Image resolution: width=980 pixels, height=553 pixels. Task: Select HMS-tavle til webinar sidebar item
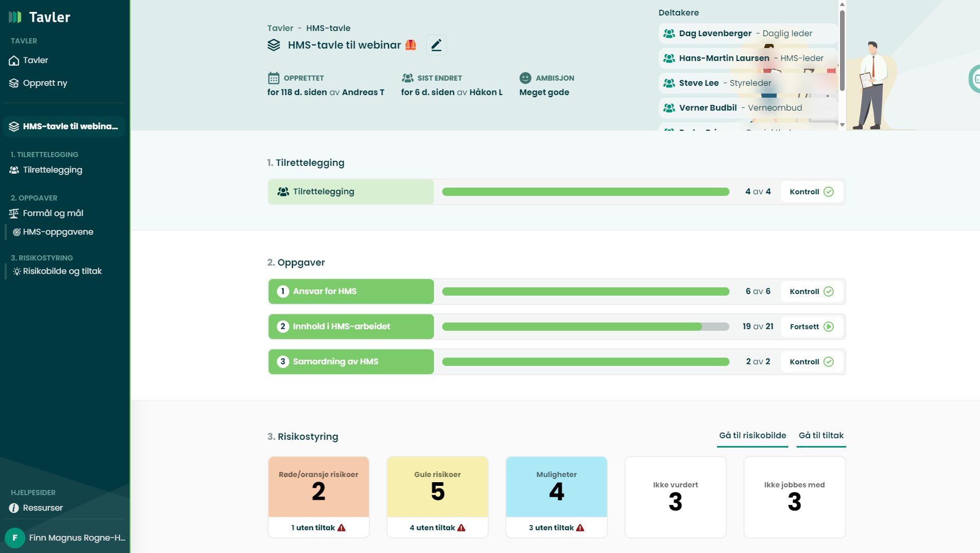(x=64, y=127)
